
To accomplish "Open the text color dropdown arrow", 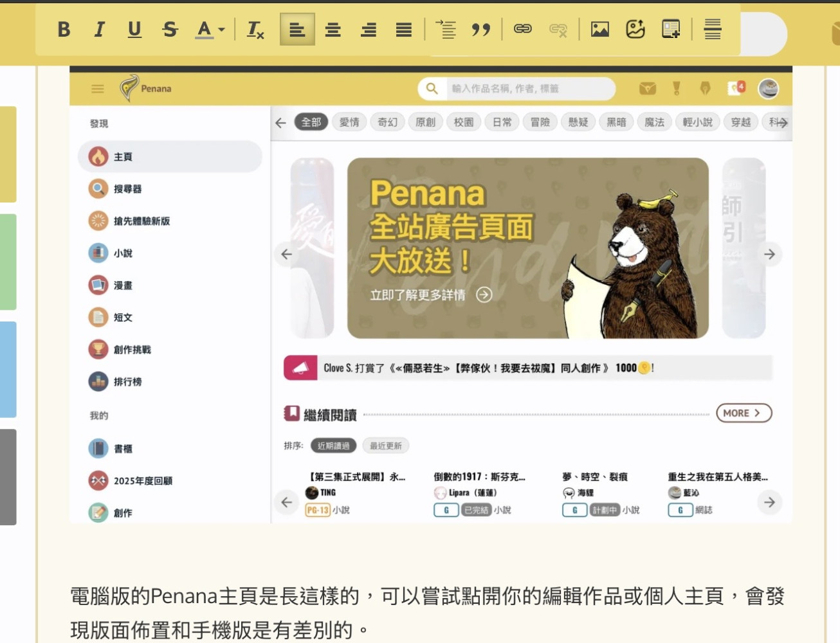I will (x=222, y=30).
